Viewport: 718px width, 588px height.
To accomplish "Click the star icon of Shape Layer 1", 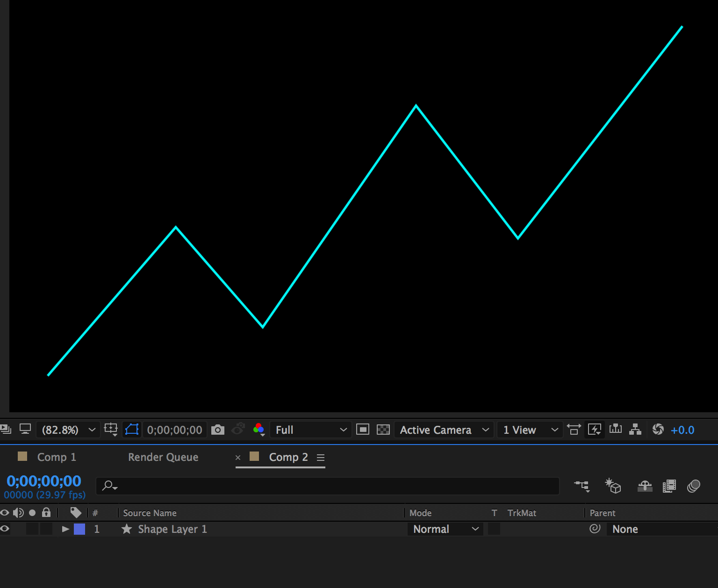I will click(x=127, y=529).
